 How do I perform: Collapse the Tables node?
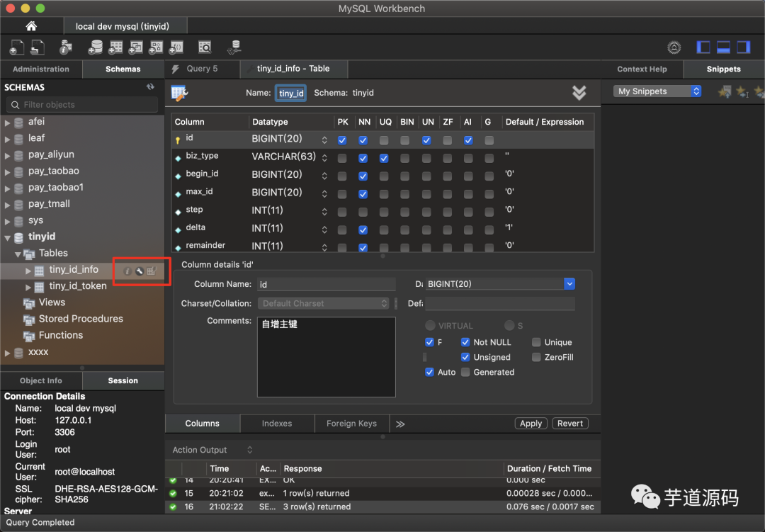coord(18,254)
